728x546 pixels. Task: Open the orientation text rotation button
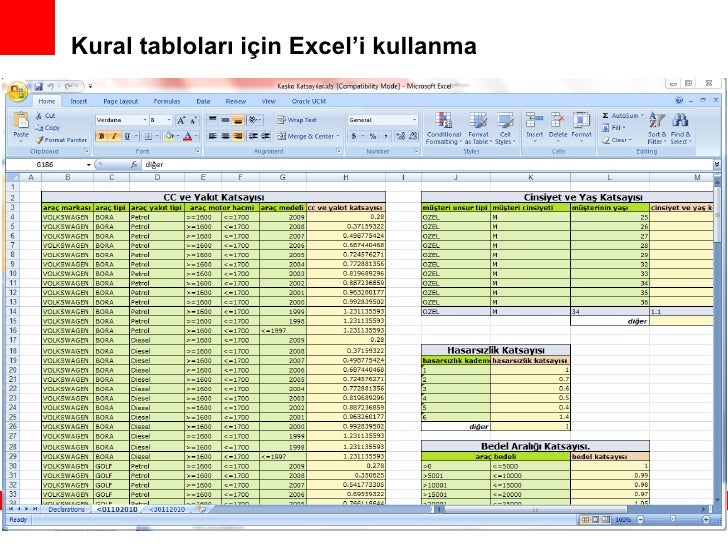[x=254, y=120]
